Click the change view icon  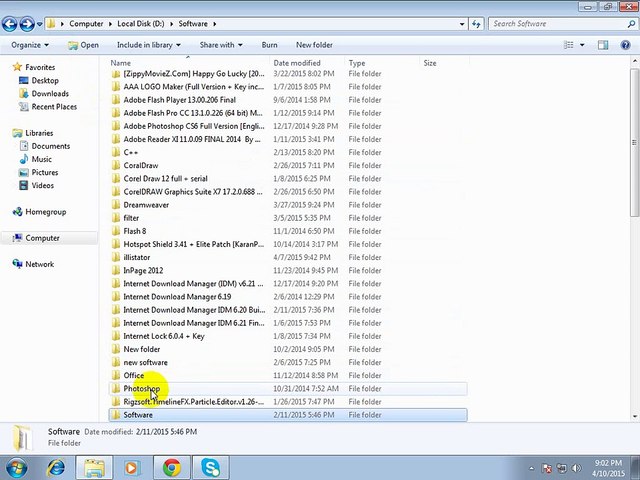tap(568, 45)
